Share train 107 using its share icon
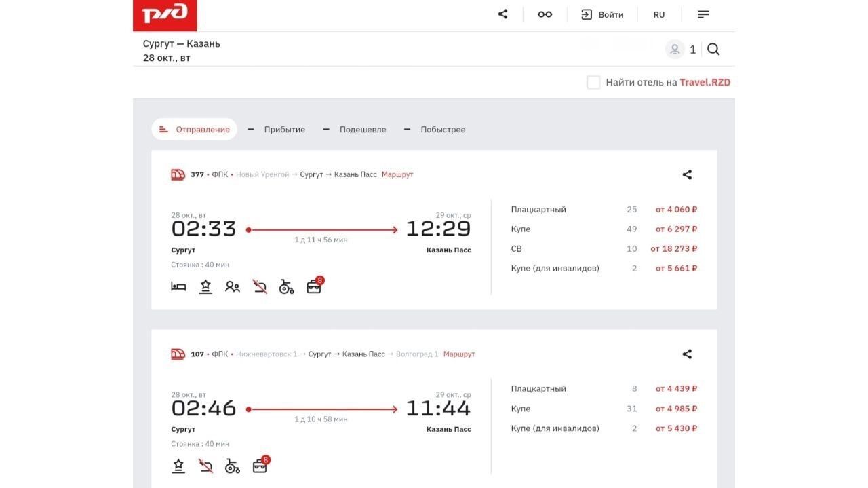This screenshot has height=488, width=868. coord(687,354)
